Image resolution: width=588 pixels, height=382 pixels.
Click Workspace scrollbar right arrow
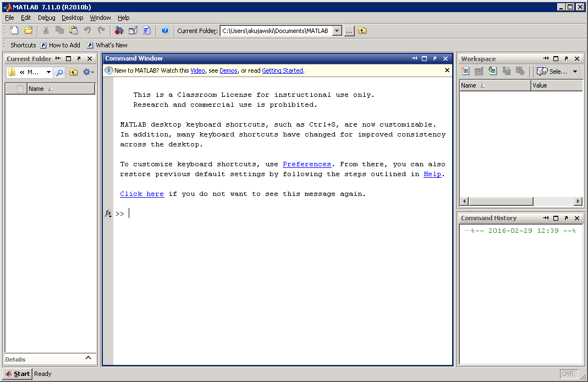[578, 201]
